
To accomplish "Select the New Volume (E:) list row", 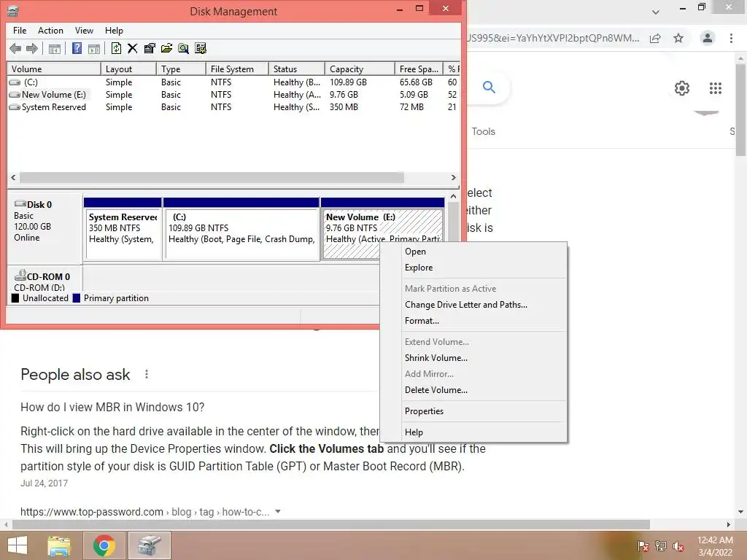I will click(233, 95).
